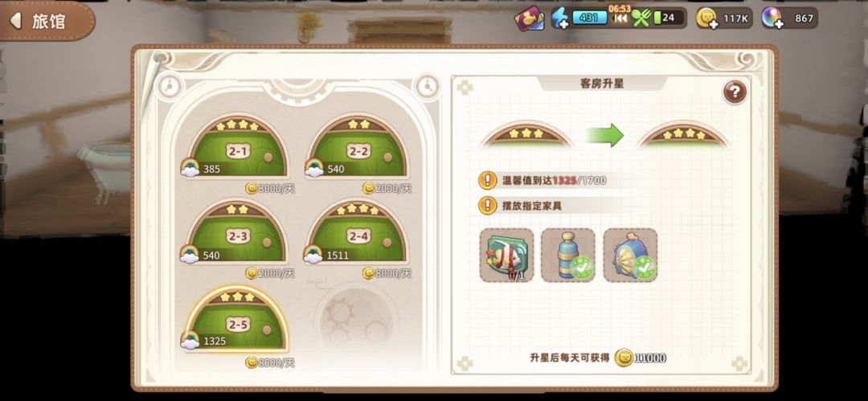Add gold coins via the coin plus icon

tap(707, 18)
